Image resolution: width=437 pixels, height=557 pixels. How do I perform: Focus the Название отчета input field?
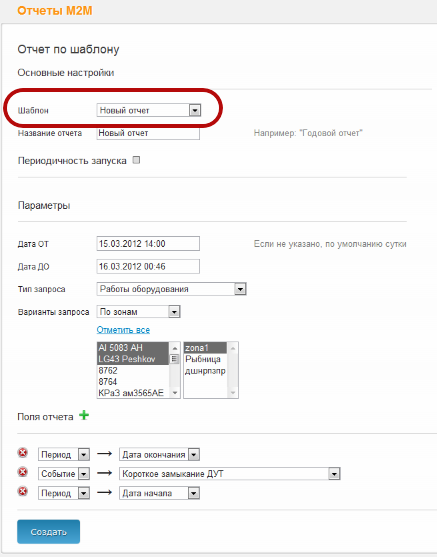tap(148, 133)
